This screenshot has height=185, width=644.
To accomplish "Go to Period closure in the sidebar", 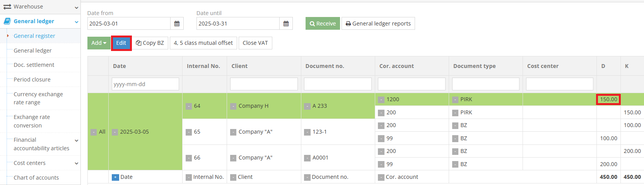I will [32, 80].
